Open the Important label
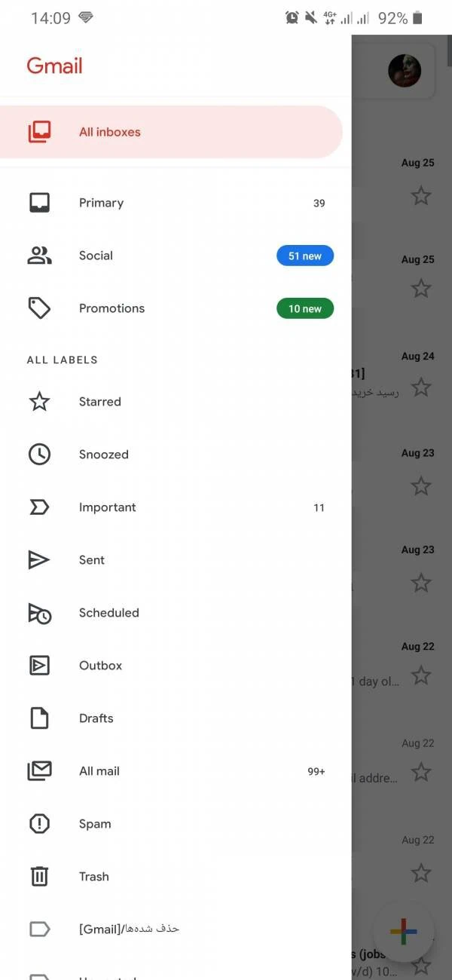452x980 pixels. (108, 507)
